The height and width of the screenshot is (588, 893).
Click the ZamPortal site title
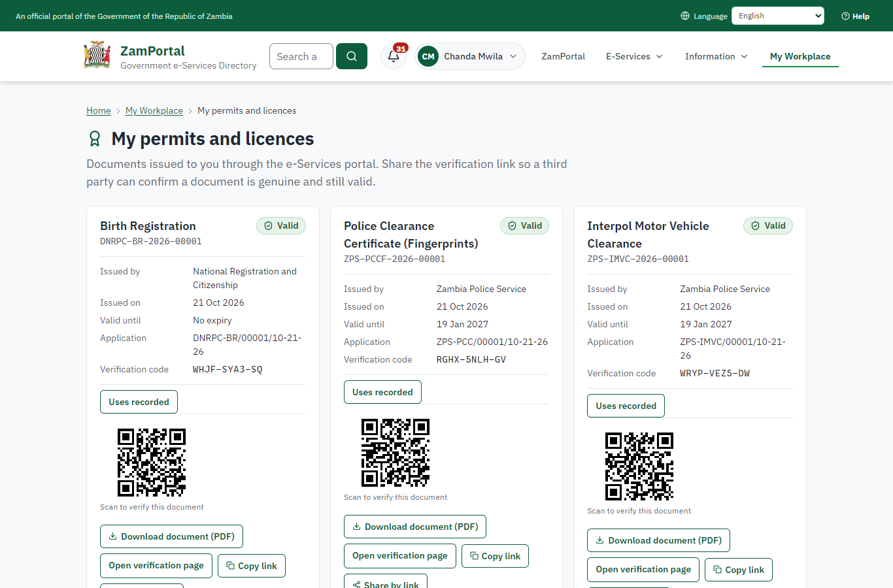(152, 51)
